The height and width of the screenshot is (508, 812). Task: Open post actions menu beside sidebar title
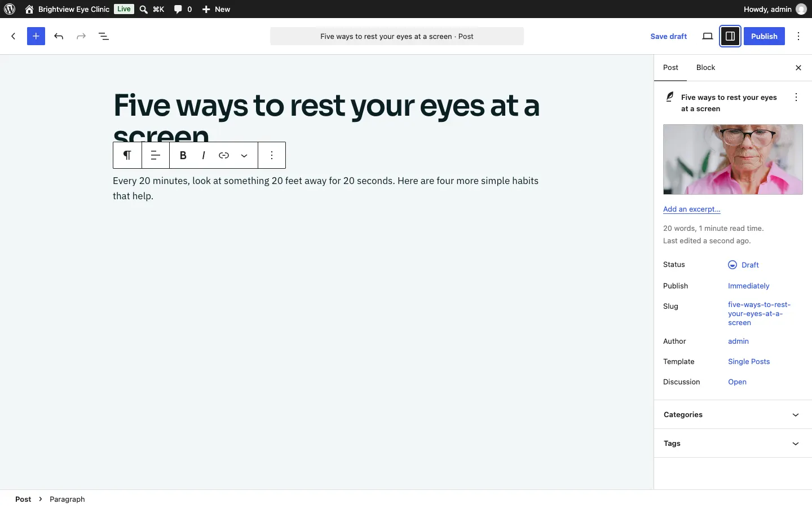click(796, 97)
